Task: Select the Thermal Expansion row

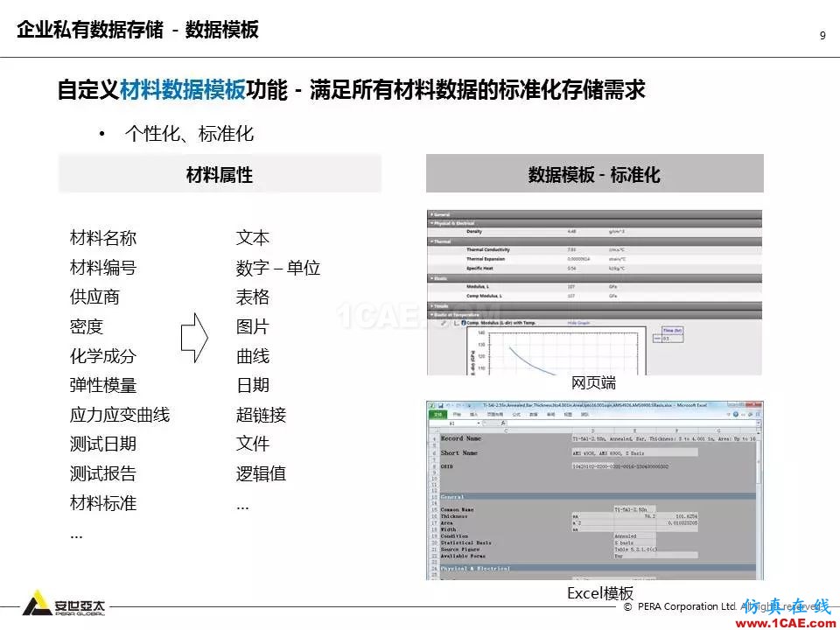Action: tap(594, 259)
